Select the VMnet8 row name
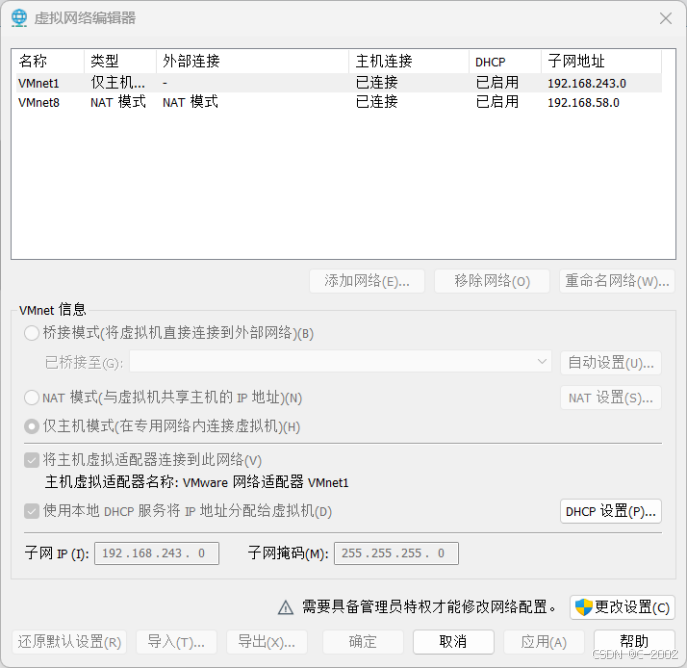Image resolution: width=688 pixels, height=668 pixels. (x=39, y=102)
